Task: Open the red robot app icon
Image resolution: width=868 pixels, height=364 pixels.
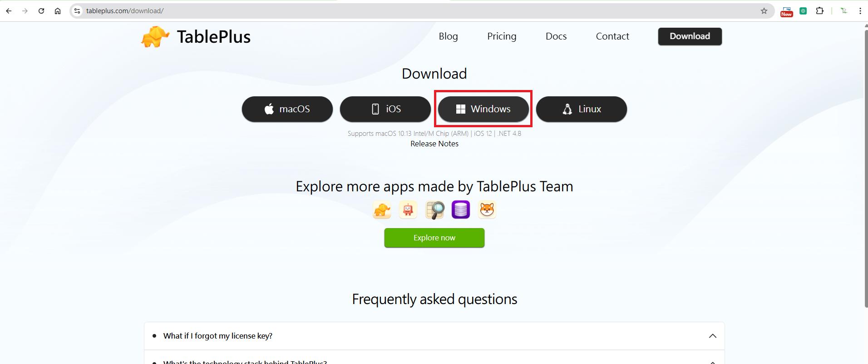Action: [x=408, y=210]
